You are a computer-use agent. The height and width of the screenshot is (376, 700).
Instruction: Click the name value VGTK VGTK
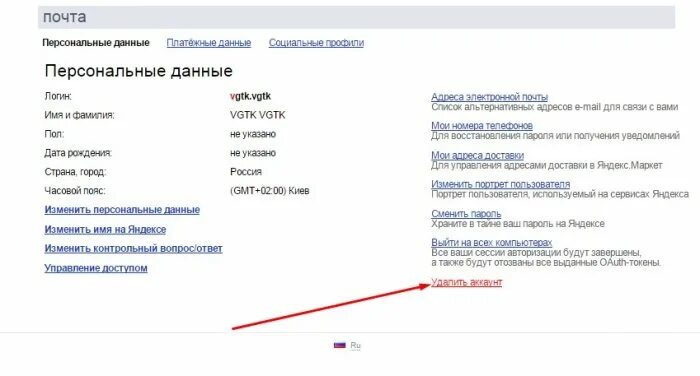(258, 115)
